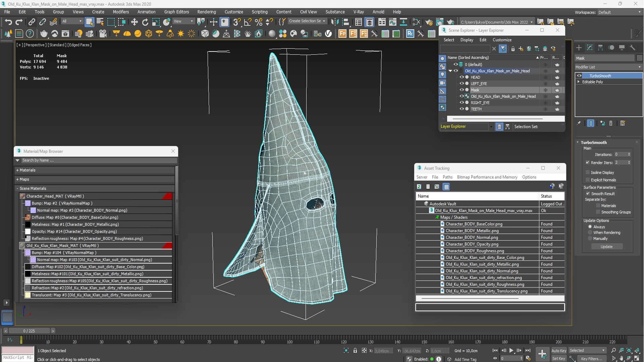Click the Refresh icon in Asset Tracking
Image resolution: width=644 pixels, height=362 pixels.
[419, 187]
